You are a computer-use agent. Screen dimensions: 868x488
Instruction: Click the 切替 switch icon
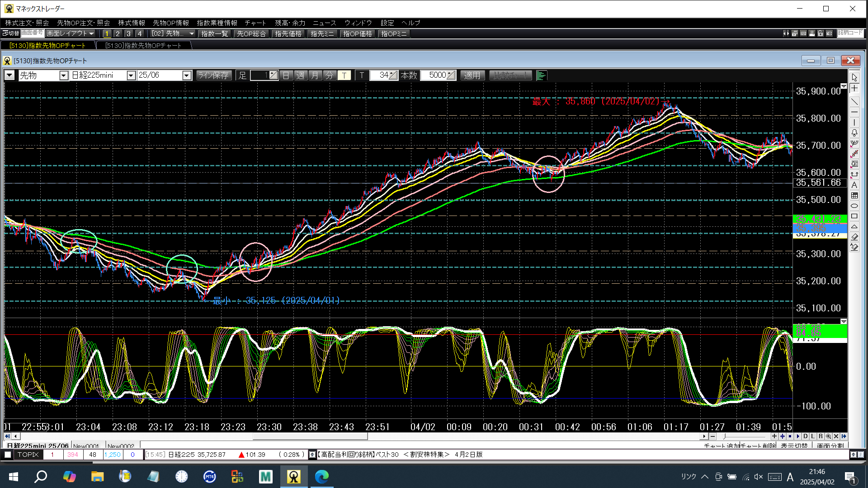(11, 33)
